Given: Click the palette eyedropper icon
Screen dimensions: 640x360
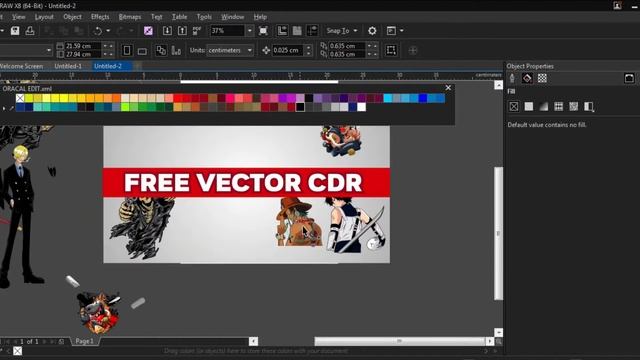Looking at the screenshot, I should click(11, 108).
